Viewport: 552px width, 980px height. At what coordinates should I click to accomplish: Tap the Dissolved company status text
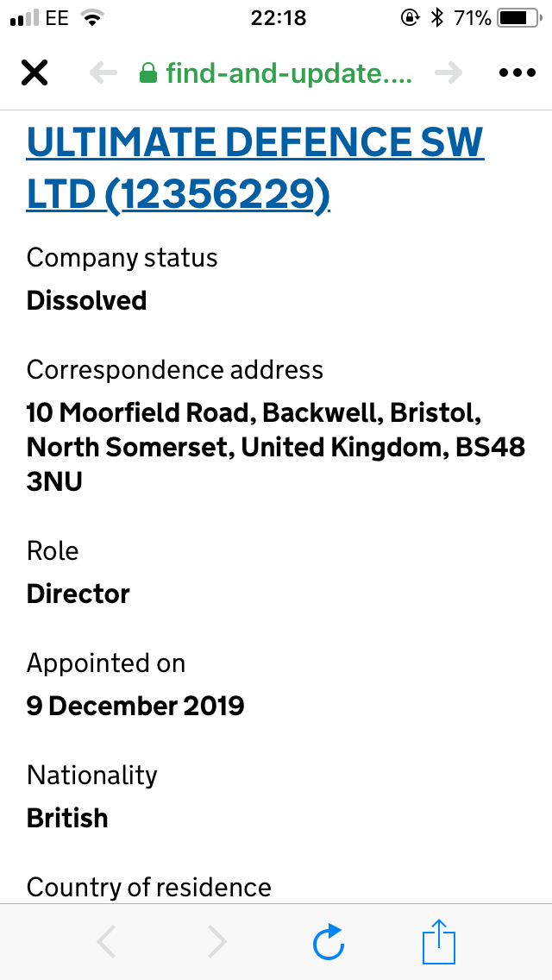click(x=87, y=300)
